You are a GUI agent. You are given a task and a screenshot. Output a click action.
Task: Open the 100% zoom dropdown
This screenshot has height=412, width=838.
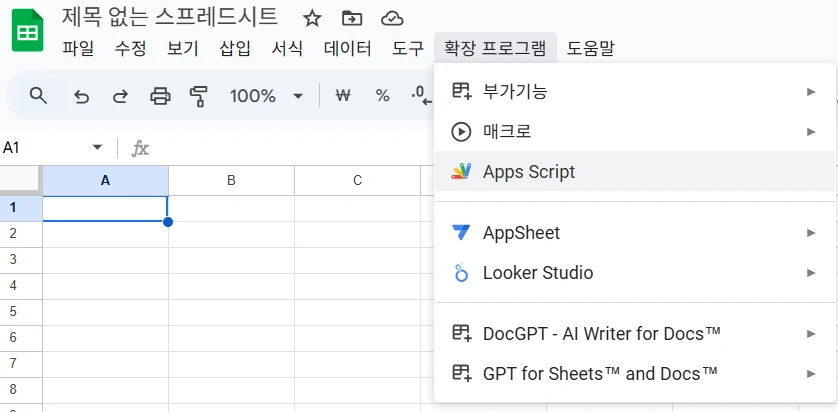click(265, 96)
